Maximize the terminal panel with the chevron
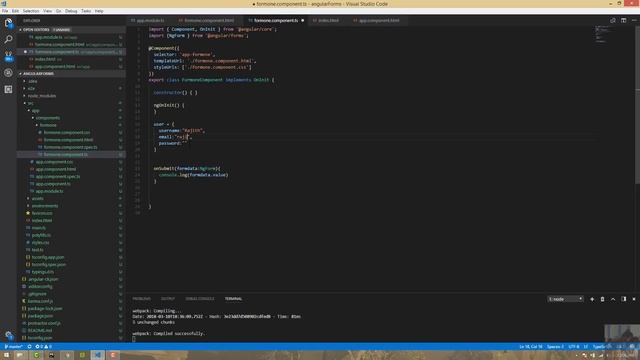Screen dimensions: 640x360 (613, 299)
